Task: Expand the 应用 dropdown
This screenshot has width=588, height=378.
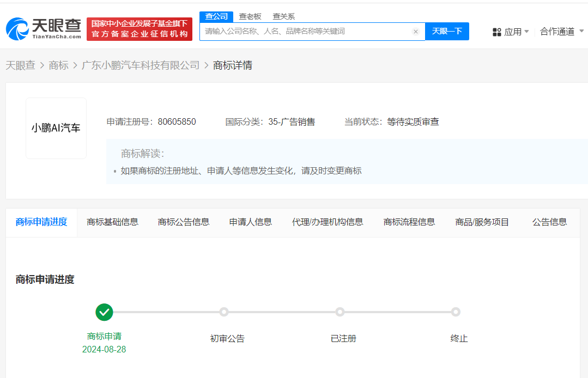Action: coord(512,32)
